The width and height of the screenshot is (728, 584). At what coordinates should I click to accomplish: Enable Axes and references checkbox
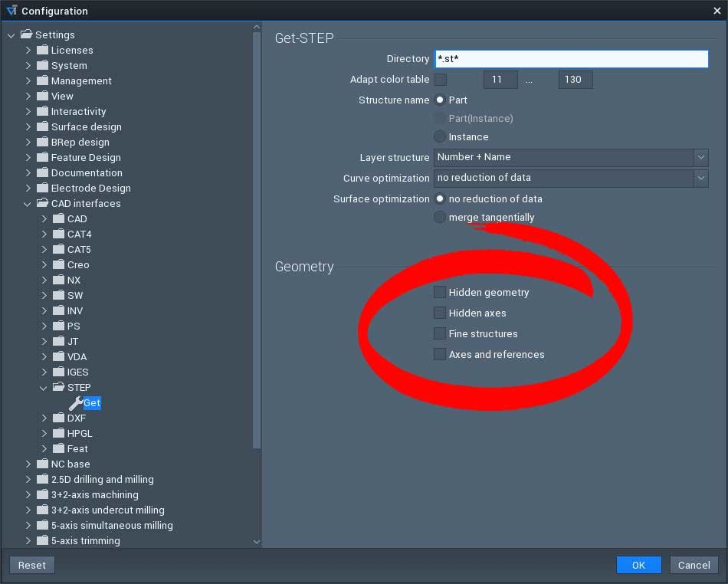coord(440,354)
